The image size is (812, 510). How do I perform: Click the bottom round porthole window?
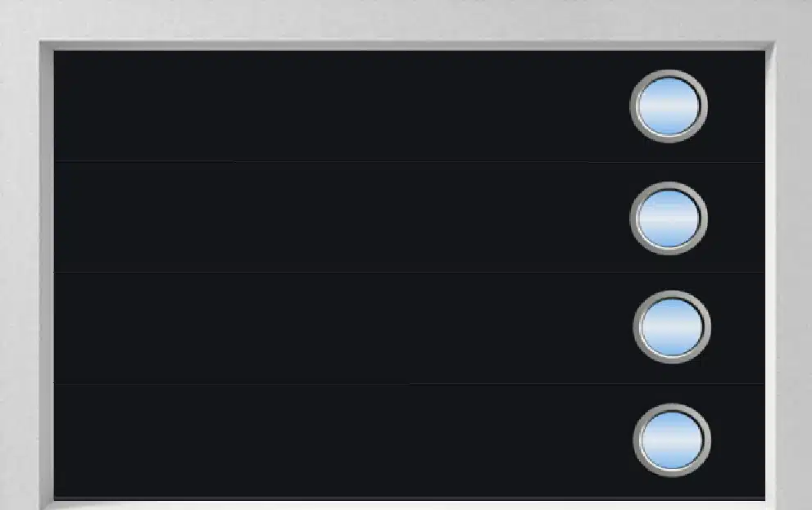[672, 440]
